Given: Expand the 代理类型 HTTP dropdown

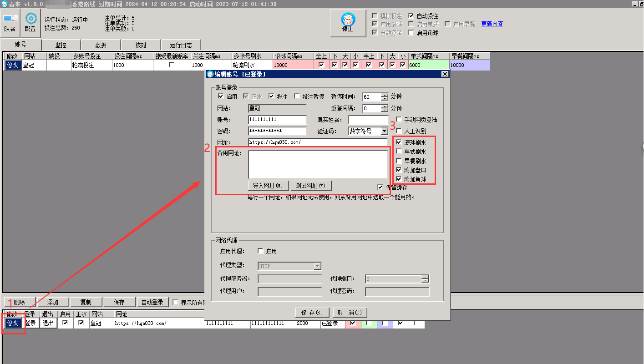Looking at the screenshot, I should [x=318, y=266].
